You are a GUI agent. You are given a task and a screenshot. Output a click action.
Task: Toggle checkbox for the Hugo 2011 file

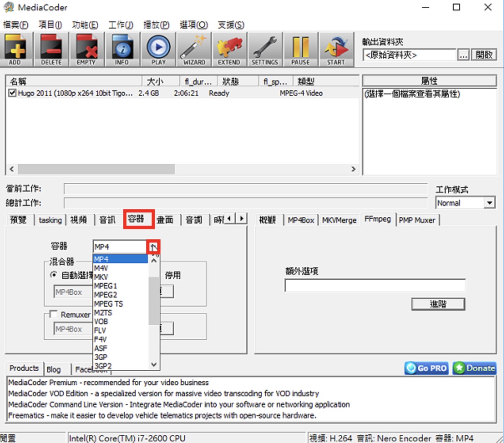13,93
